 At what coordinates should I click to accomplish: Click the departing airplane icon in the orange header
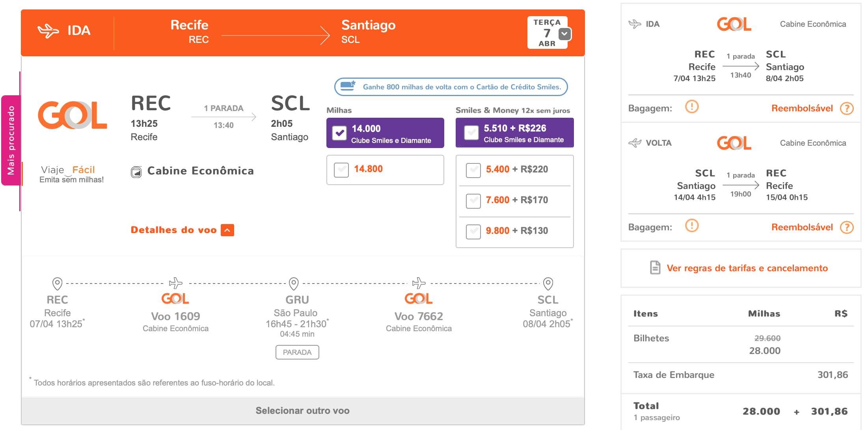pos(48,31)
